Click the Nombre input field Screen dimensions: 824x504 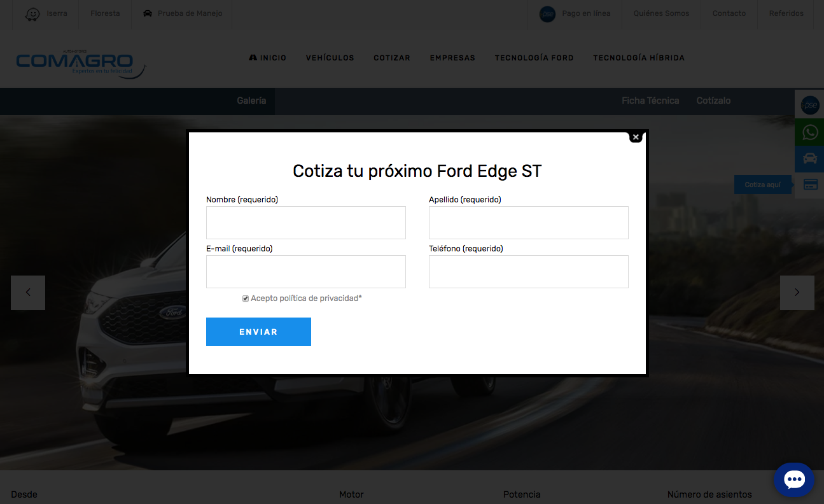[x=305, y=223]
